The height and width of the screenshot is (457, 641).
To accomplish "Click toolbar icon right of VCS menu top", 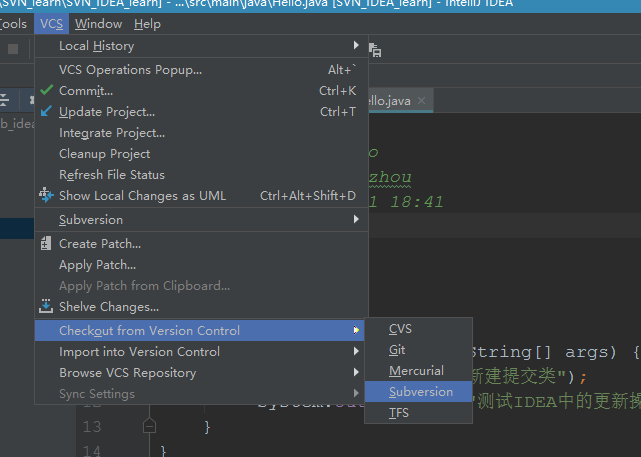I will pos(375,50).
